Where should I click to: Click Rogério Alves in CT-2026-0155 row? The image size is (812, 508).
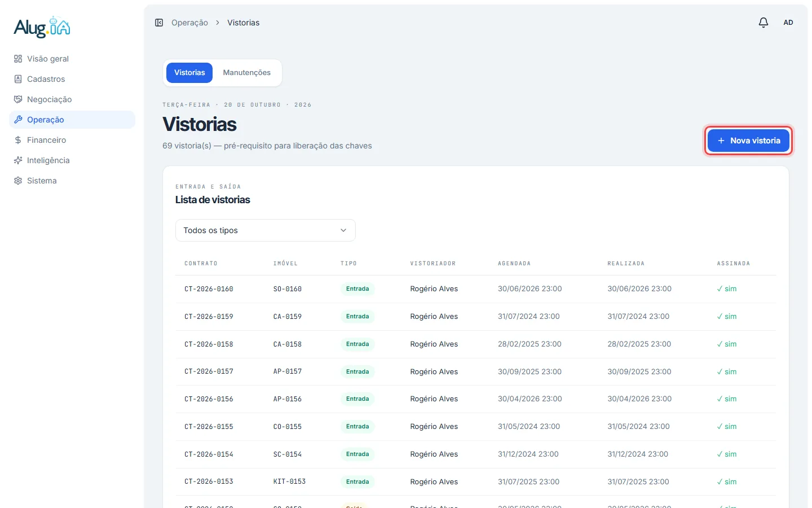point(434,427)
